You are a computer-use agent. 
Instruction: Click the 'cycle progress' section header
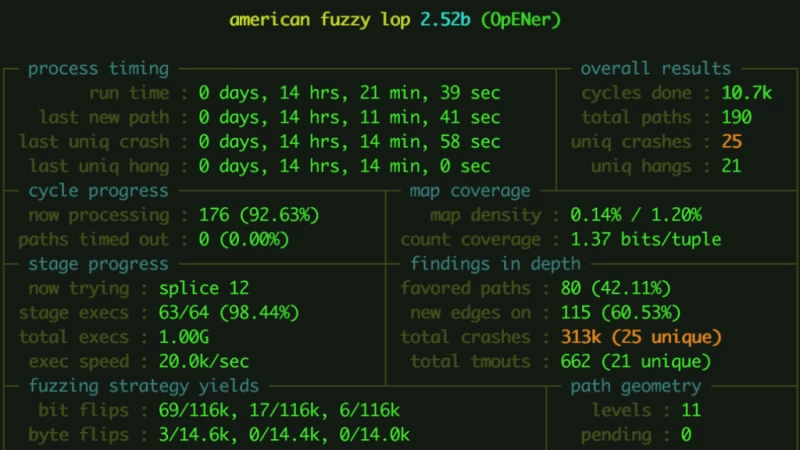pos(98,191)
